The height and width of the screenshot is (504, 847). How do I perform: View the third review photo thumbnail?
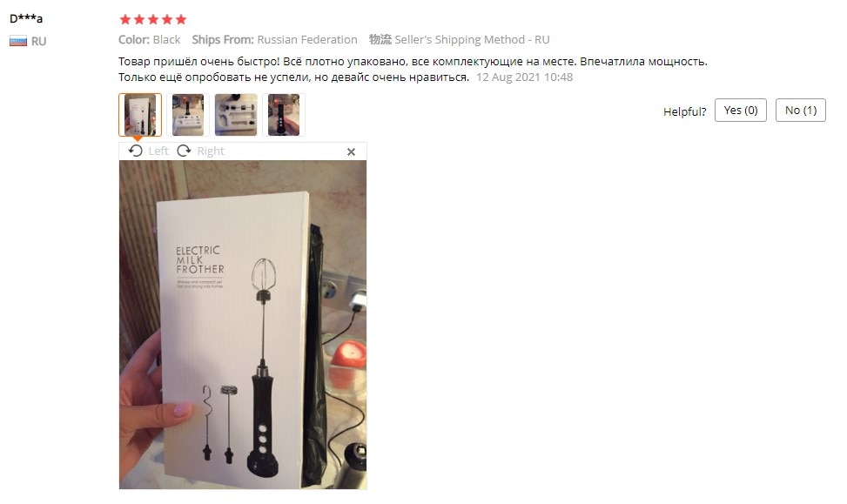click(x=236, y=115)
